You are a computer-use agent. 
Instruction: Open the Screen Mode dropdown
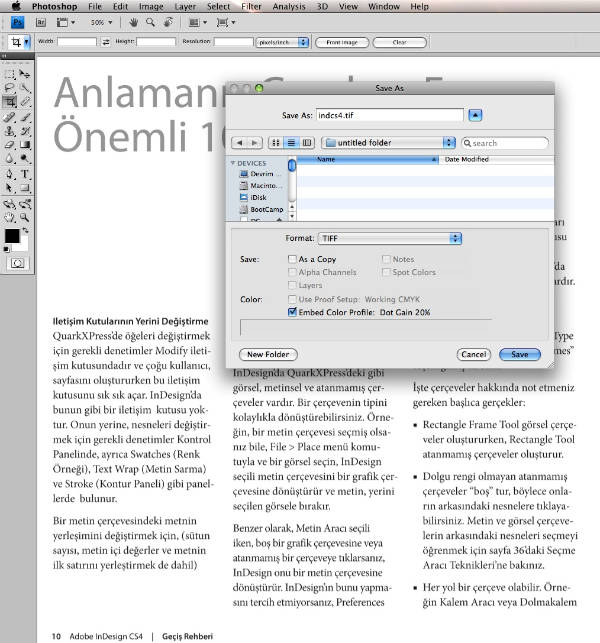click(226, 23)
